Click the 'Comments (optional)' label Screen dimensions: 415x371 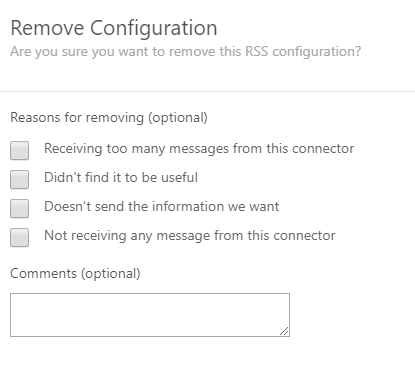click(x=75, y=274)
